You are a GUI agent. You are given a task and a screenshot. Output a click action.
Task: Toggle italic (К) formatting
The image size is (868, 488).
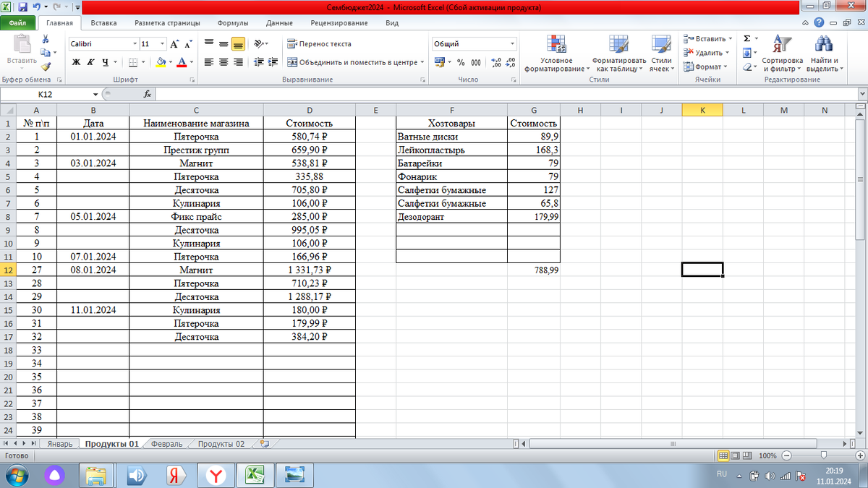[90, 62]
